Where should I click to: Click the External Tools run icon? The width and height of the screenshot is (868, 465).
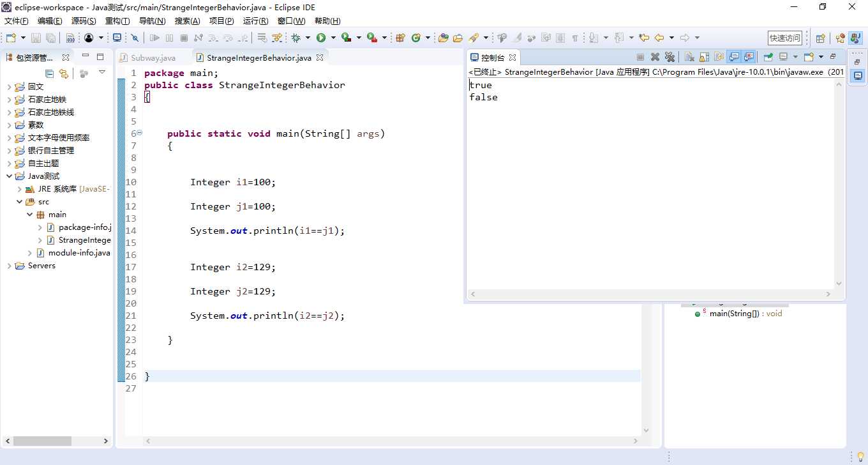click(372, 38)
